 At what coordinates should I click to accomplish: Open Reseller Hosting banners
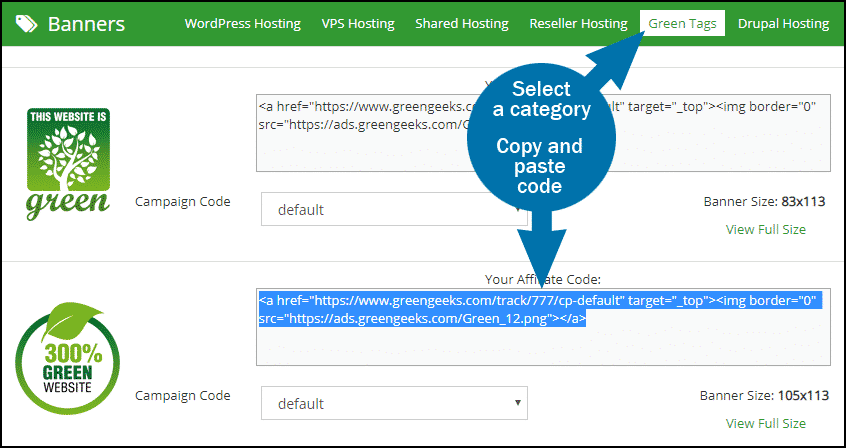point(578,24)
